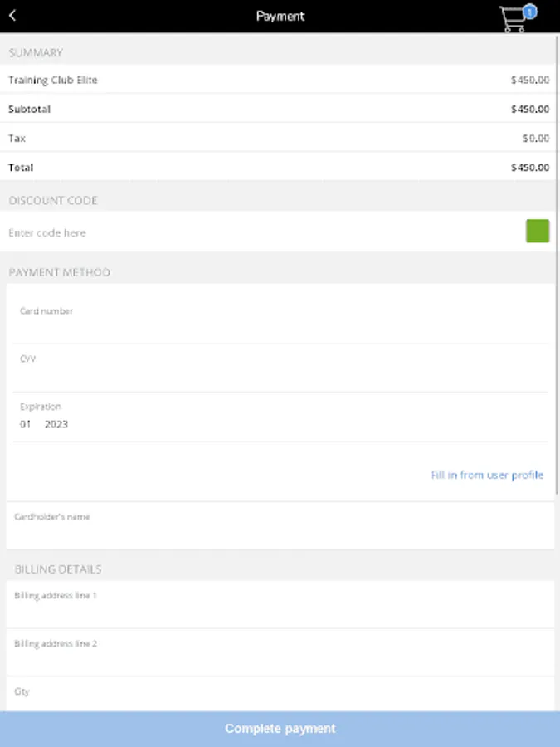Image resolution: width=560 pixels, height=747 pixels.
Task: Click the Training Club Elite summary row
Action: [x=279, y=80]
